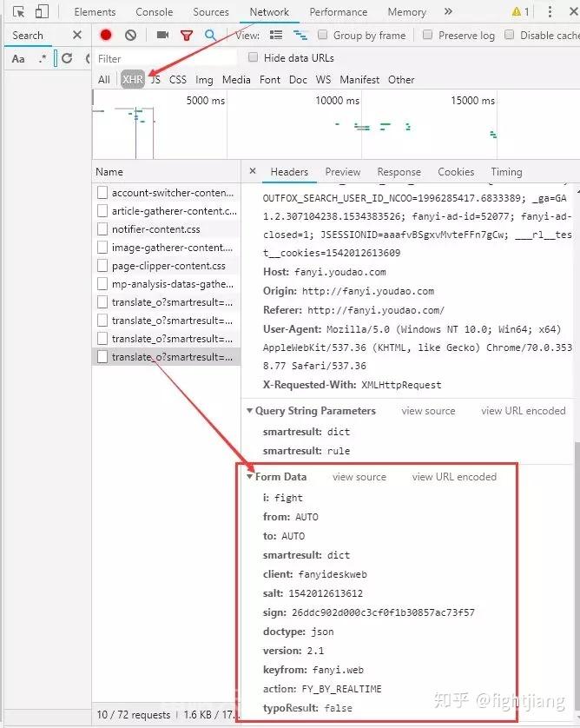
Task: Toggle the waterfall overview view icon
Action: [x=300, y=35]
